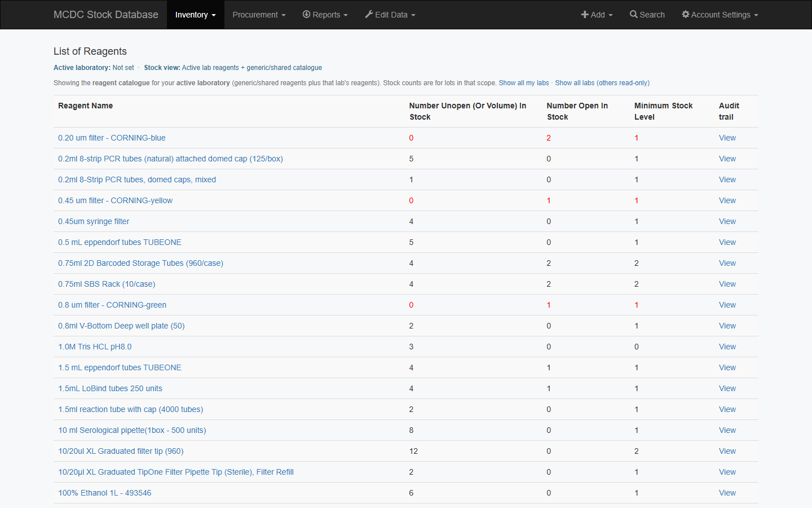
Task: Click the Account Settings gear icon
Action: pyautogui.click(x=686, y=14)
